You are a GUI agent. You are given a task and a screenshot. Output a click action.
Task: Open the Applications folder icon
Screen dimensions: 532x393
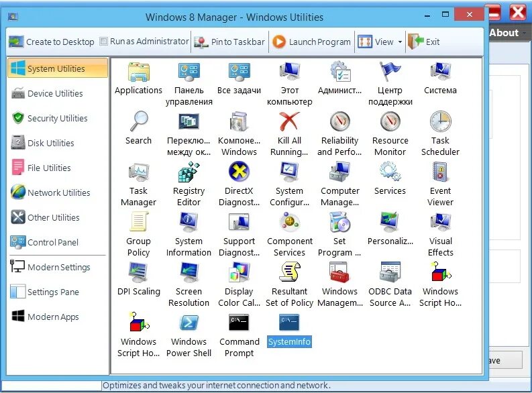click(x=138, y=72)
